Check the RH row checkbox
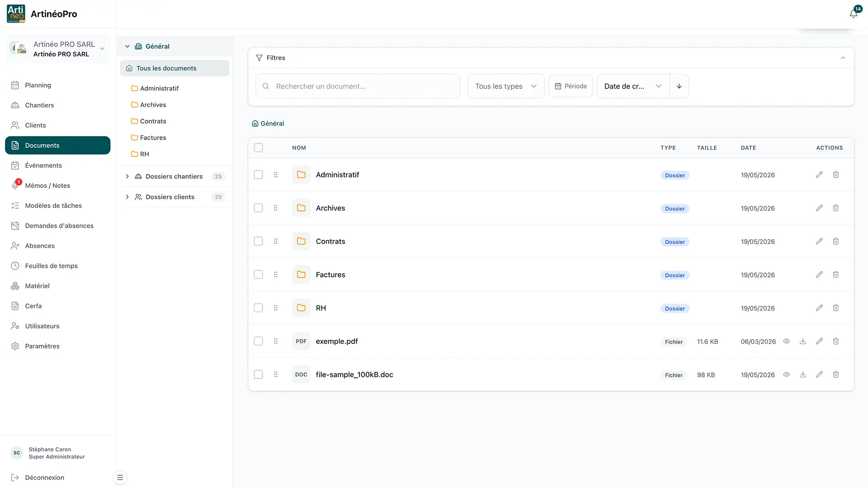Image resolution: width=868 pixels, height=488 pixels. pyautogui.click(x=258, y=308)
